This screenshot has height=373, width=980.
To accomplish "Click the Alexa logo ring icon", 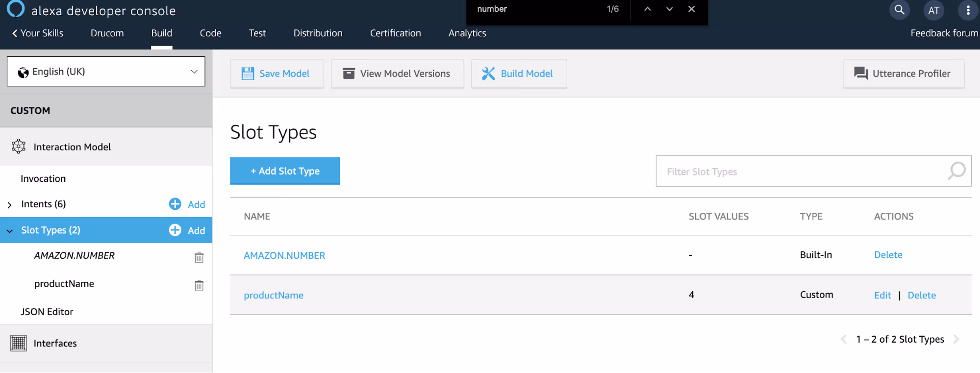I will [16, 9].
